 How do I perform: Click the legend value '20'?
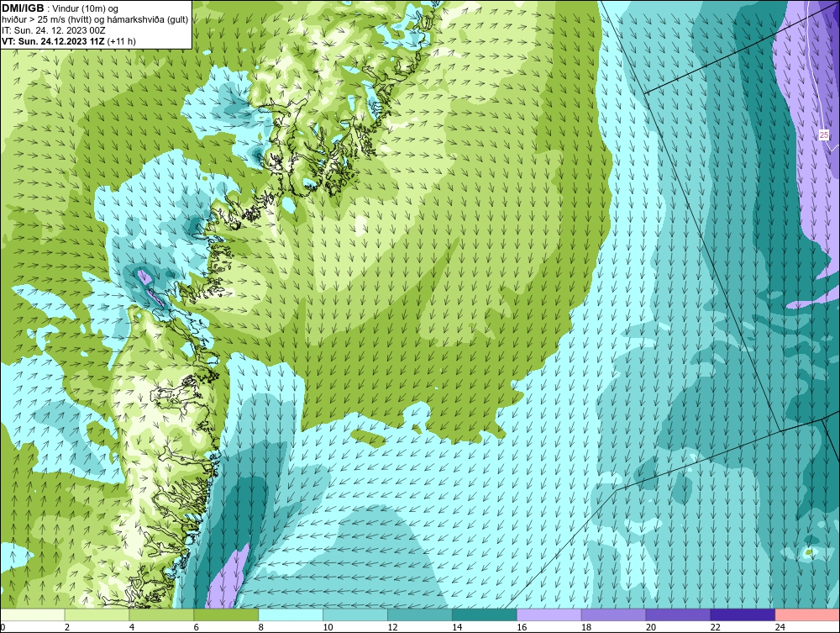[651, 627]
